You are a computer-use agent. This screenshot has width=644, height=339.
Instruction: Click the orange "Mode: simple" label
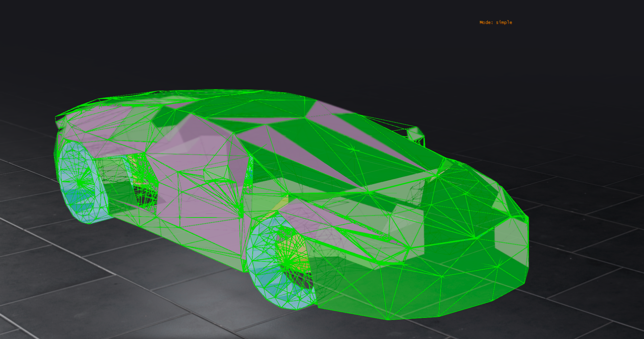(x=496, y=22)
